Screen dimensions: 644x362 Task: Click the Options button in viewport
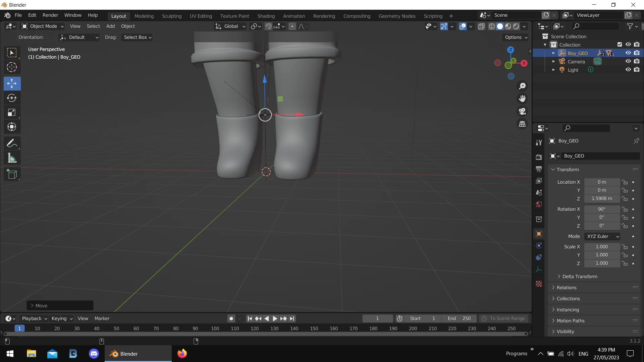(x=516, y=37)
